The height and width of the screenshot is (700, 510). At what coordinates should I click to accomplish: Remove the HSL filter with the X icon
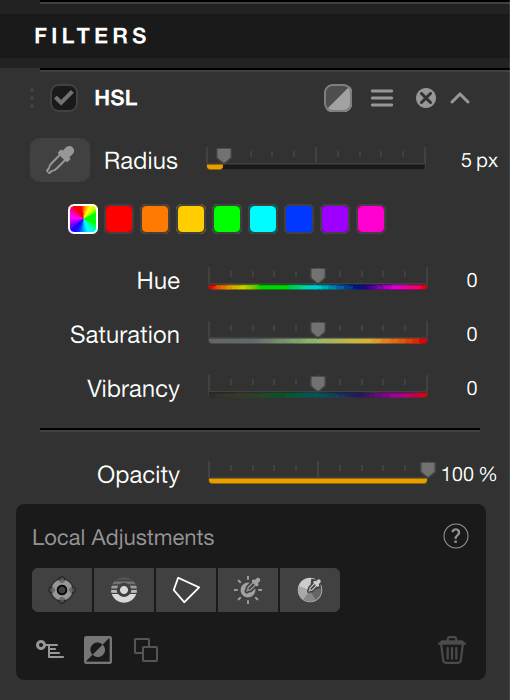[x=426, y=98]
